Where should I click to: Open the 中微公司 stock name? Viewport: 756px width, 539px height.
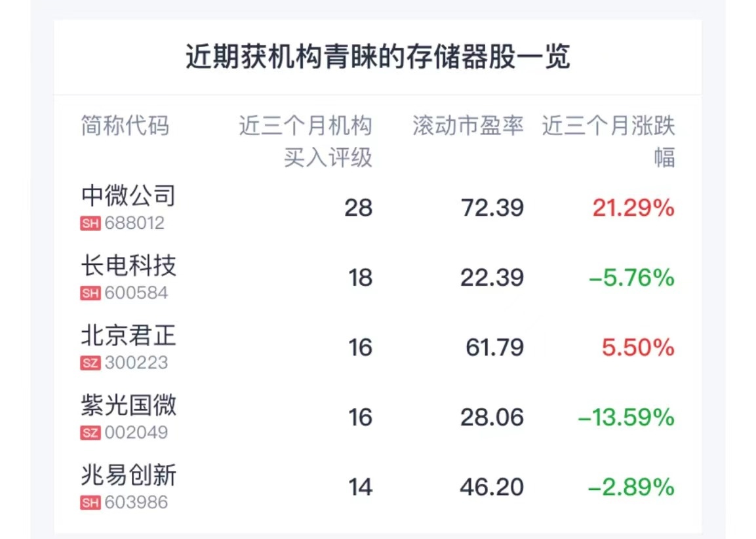129,195
